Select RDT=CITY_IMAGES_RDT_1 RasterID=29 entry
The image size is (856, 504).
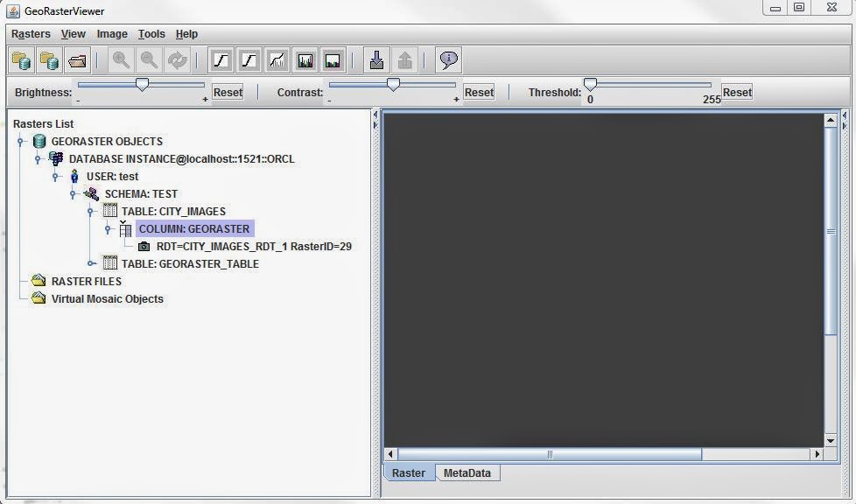254,246
